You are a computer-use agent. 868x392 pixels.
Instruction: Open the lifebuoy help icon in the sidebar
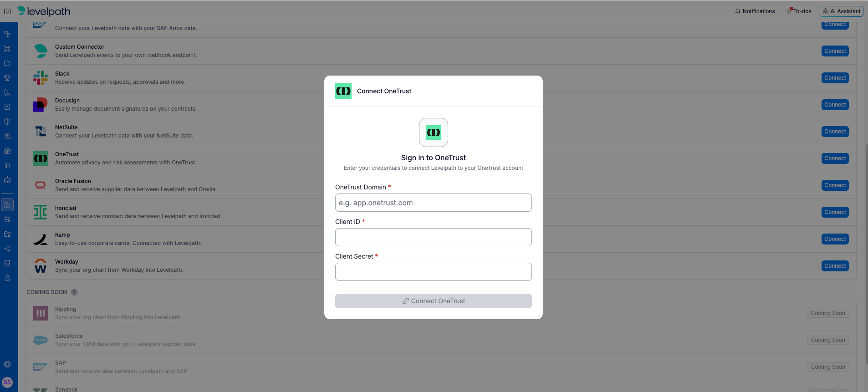click(7, 364)
